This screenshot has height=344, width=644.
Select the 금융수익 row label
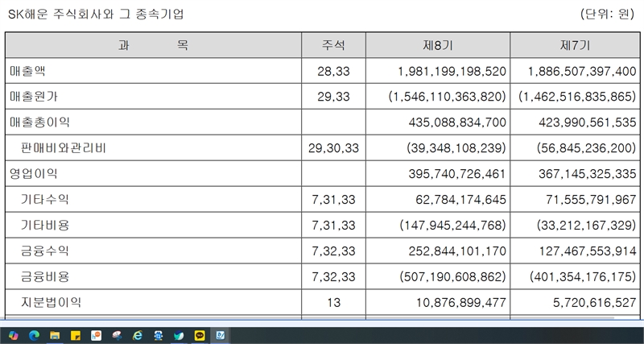pyautogui.click(x=45, y=251)
